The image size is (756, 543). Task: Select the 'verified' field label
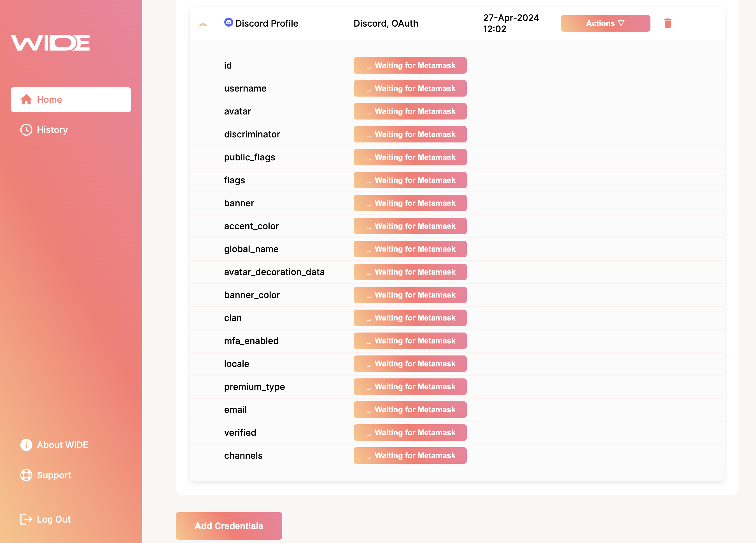pyautogui.click(x=240, y=433)
